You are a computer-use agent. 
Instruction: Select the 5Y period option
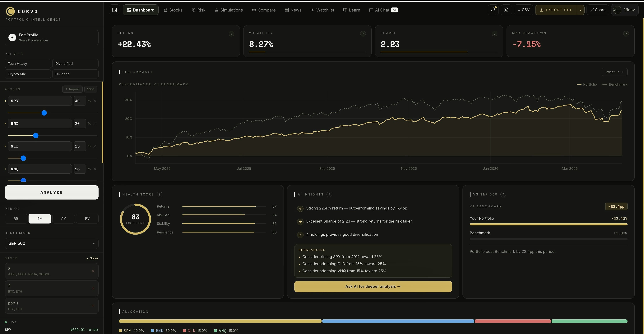click(x=87, y=219)
